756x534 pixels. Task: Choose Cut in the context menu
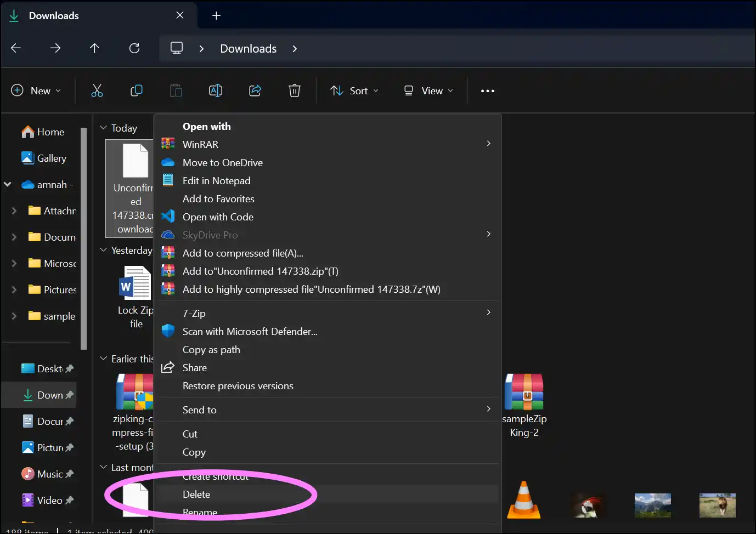click(x=328, y=434)
